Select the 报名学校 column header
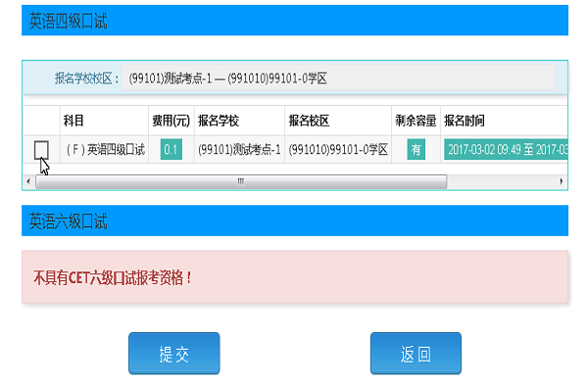The image size is (588, 392). (x=219, y=121)
